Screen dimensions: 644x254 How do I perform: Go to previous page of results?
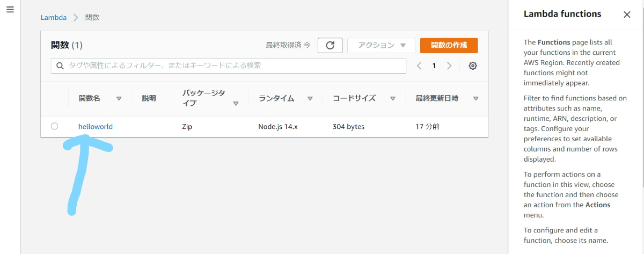[x=420, y=66]
